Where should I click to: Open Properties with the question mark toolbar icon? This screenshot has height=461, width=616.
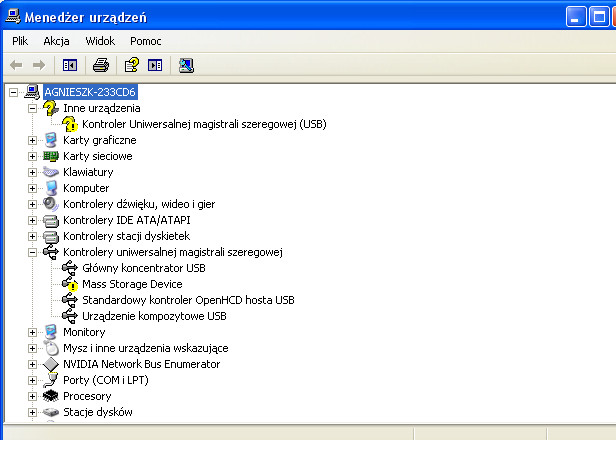coord(132,65)
